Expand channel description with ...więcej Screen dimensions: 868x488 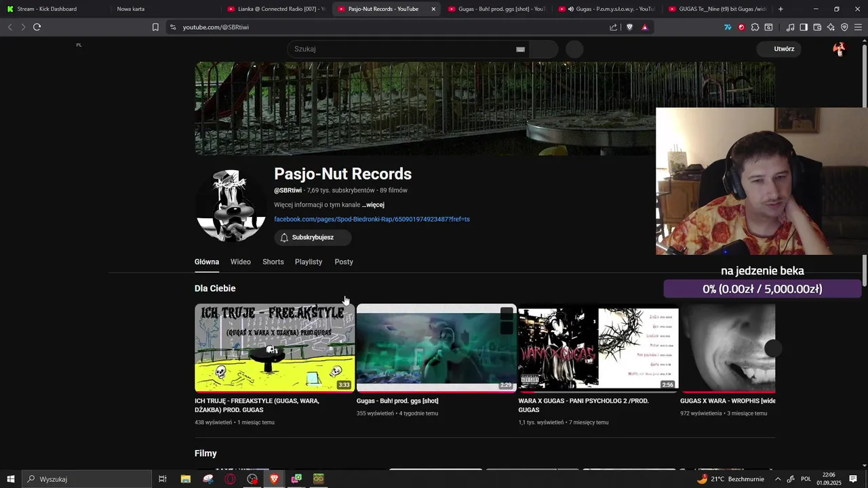point(373,205)
